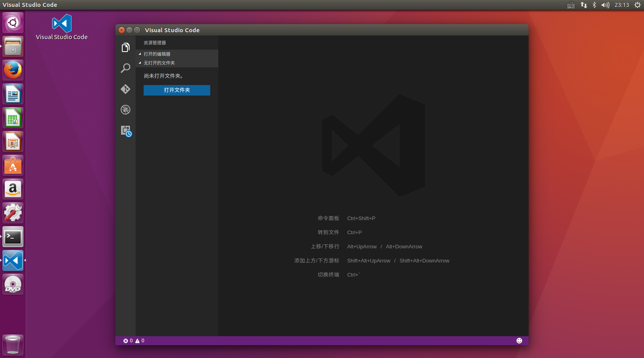This screenshot has height=358, width=644.
Task: Click the feedback smiley in status bar
Action: [519, 341]
